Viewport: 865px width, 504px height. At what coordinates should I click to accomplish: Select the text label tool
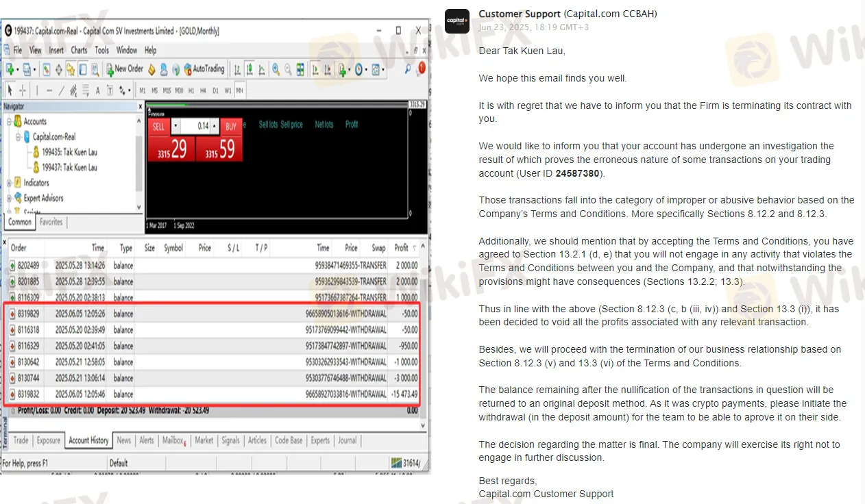pos(98,90)
